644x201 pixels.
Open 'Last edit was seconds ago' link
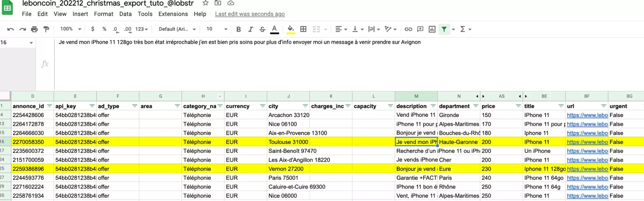pyautogui.click(x=250, y=14)
